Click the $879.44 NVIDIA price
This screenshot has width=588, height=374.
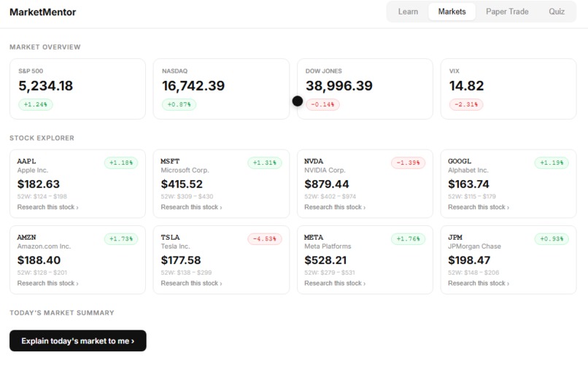pos(327,184)
